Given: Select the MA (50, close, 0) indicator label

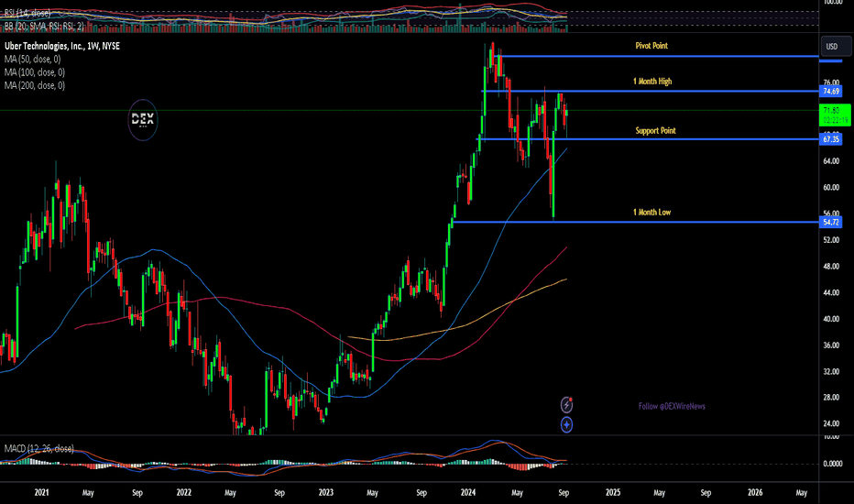Looking at the screenshot, I should coord(33,59).
